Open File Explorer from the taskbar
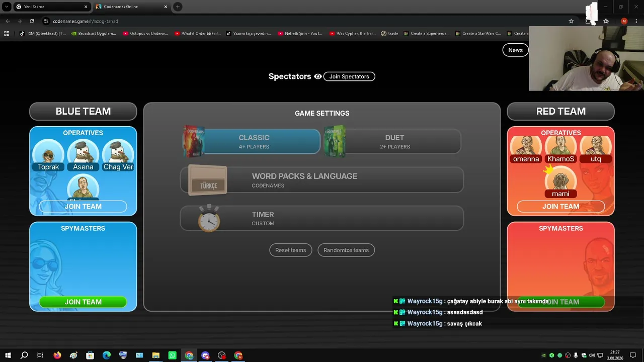644x362 pixels. pyautogui.click(x=156, y=355)
